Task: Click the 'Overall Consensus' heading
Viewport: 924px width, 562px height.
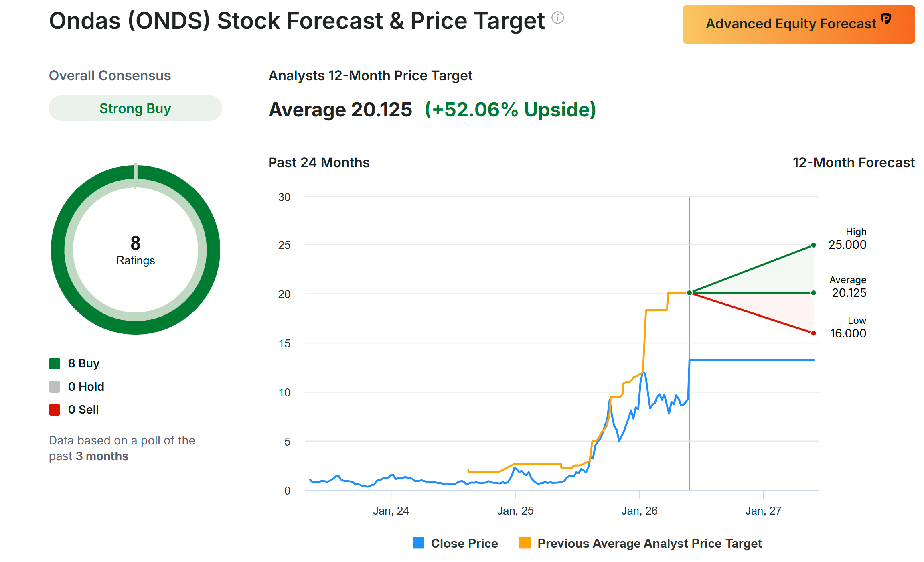Action: tap(110, 75)
